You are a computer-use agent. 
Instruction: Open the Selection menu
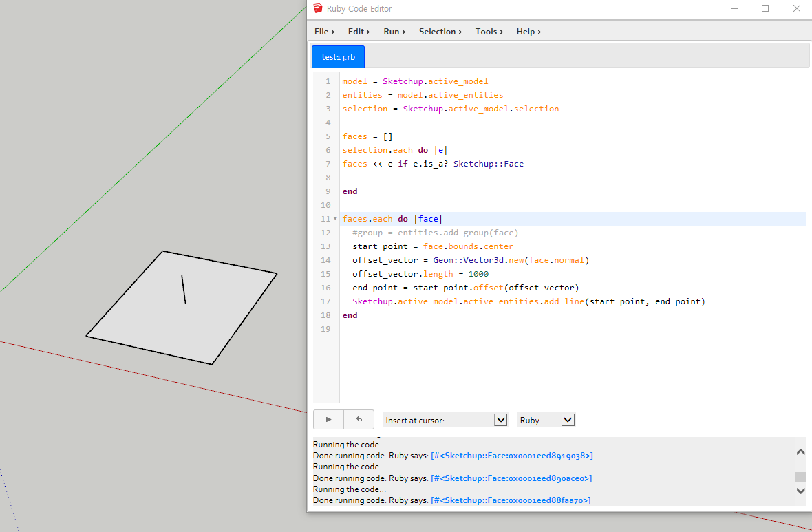click(440, 32)
